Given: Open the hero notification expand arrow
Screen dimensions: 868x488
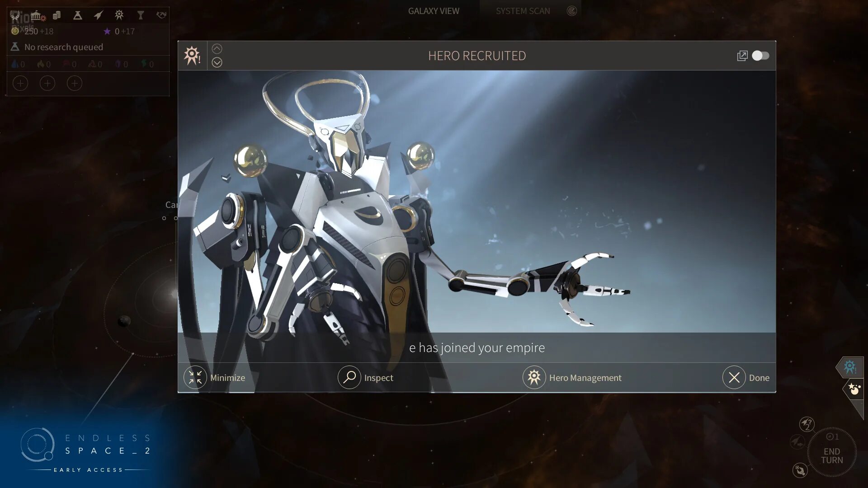Looking at the screenshot, I should point(217,62).
